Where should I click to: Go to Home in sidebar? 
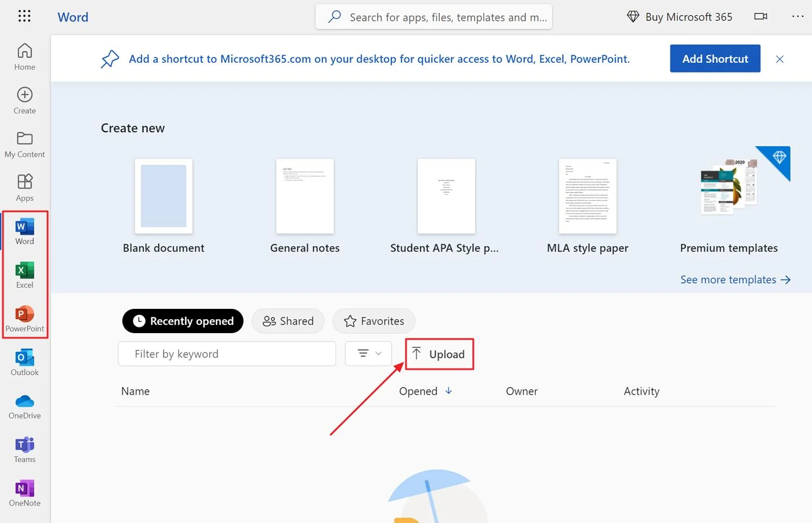[x=24, y=57]
